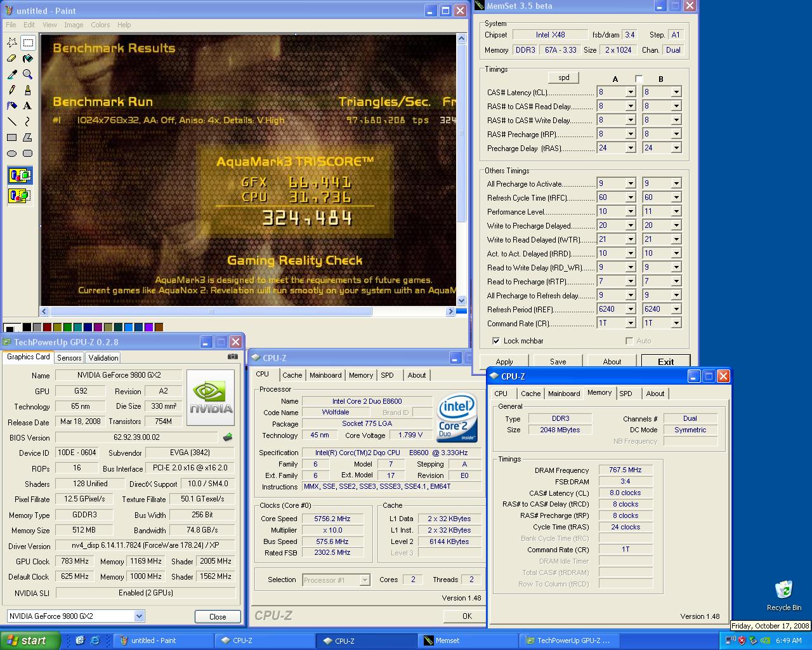The width and height of the screenshot is (812, 650).
Task: Open the Cache tab in CPU-Z processor window
Action: point(292,375)
